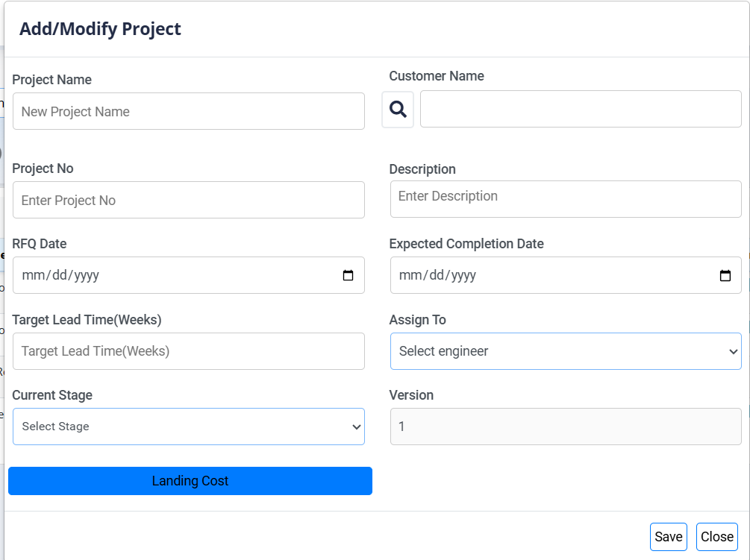This screenshot has width=750, height=560.
Task: Click the greyed-out Version field
Action: tap(566, 427)
